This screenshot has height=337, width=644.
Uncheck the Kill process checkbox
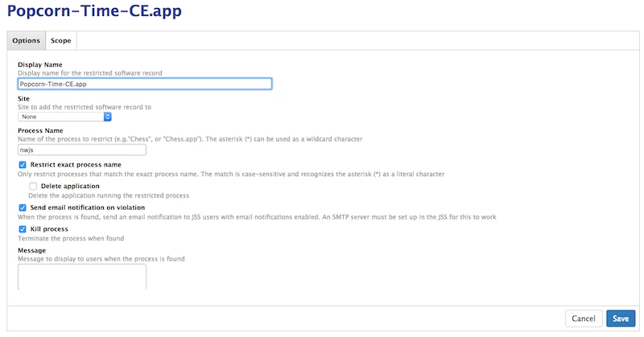click(23, 229)
